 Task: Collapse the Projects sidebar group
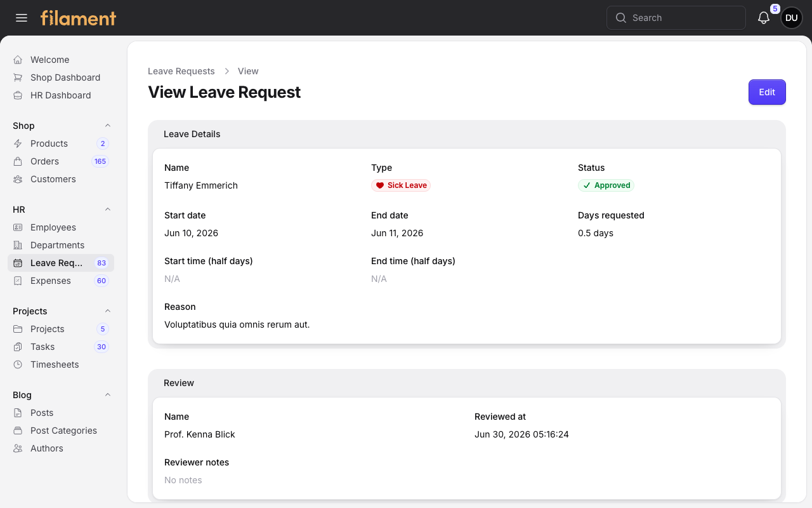pos(108,311)
